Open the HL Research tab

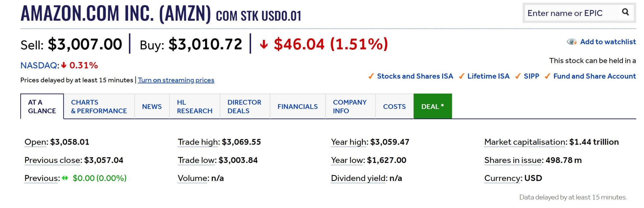(195, 106)
